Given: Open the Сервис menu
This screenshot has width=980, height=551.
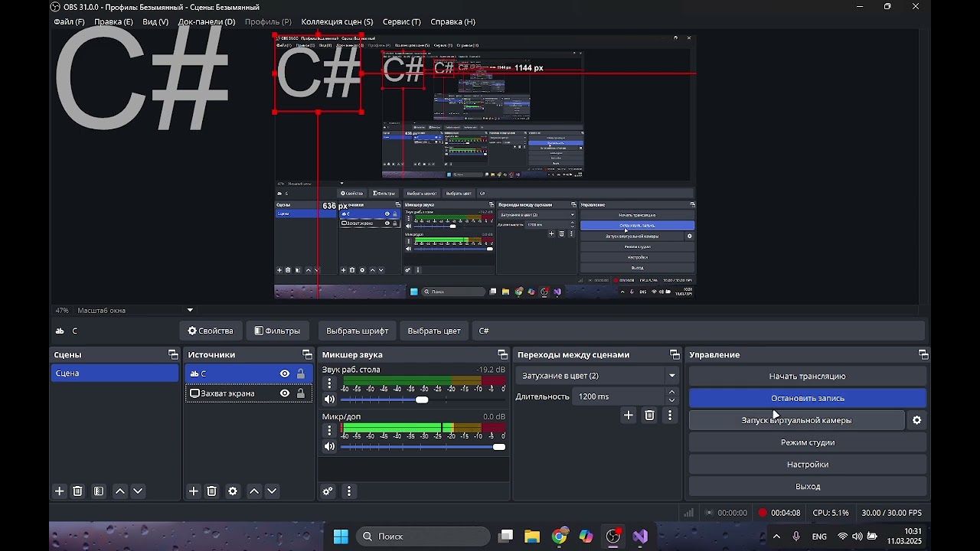Looking at the screenshot, I should (x=402, y=21).
